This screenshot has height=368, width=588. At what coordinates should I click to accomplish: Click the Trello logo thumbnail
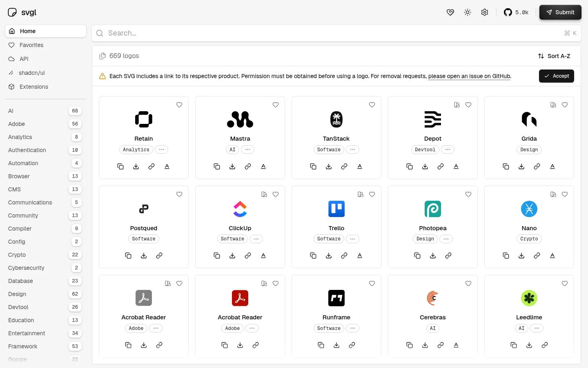click(336, 209)
